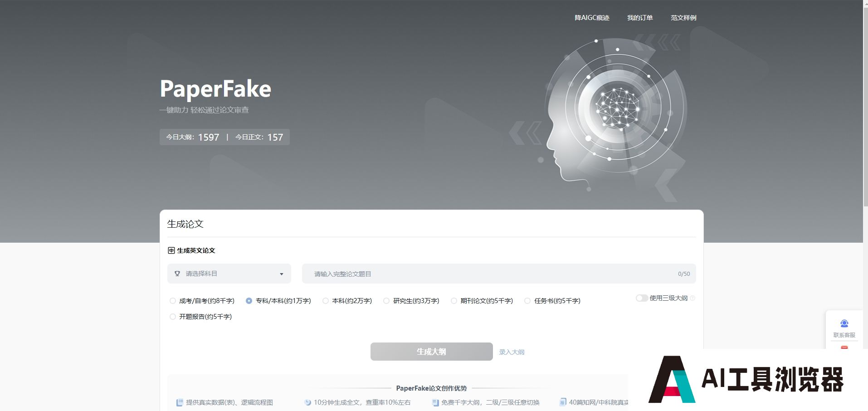The width and height of the screenshot is (868, 411).
Task: Click the 10分钟生成全文 clock icon
Action: coord(307,402)
